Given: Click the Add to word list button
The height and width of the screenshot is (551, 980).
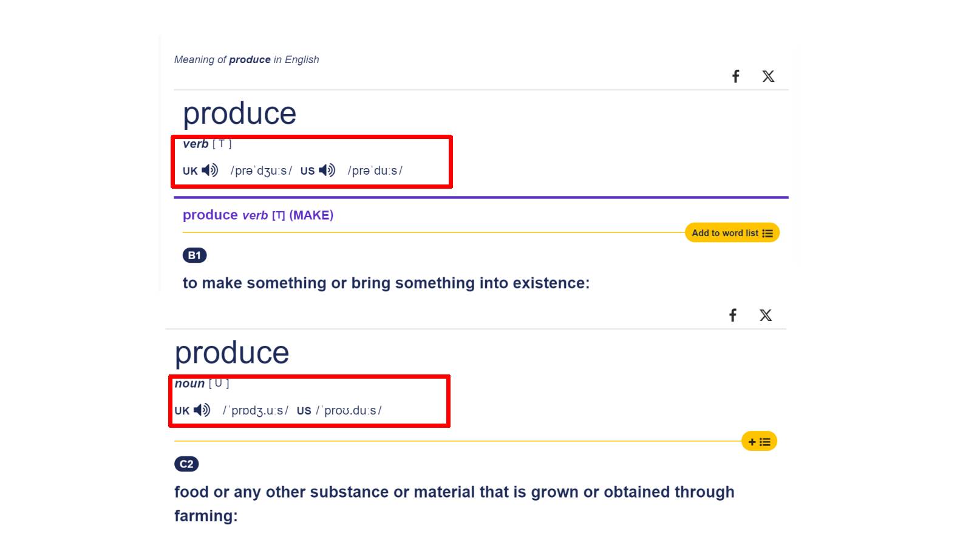Looking at the screenshot, I should click(732, 233).
